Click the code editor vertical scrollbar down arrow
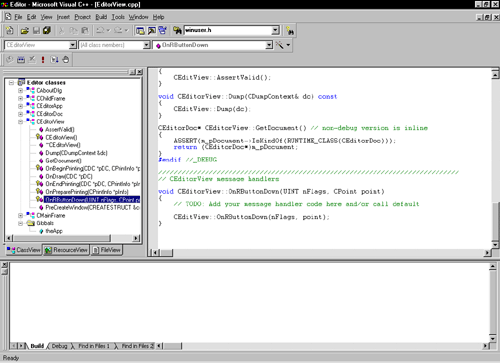This screenshot has height=363, width=500. pos(495,245)
